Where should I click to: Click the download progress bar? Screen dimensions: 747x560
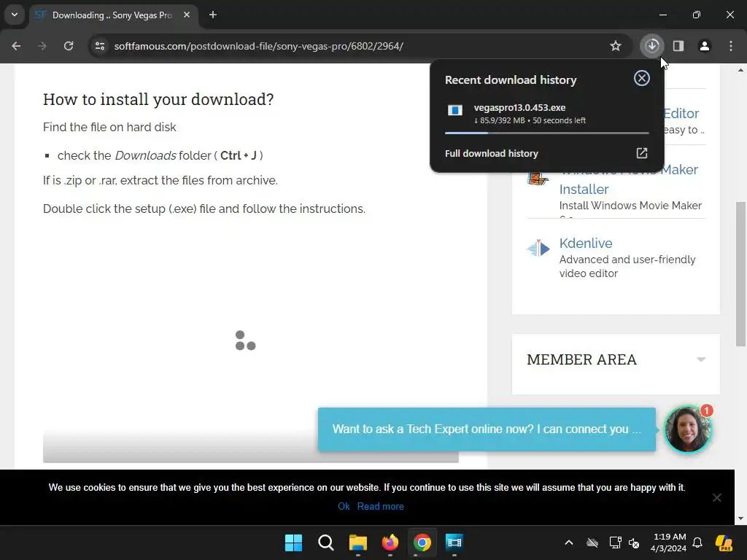(x=547, y=133)
